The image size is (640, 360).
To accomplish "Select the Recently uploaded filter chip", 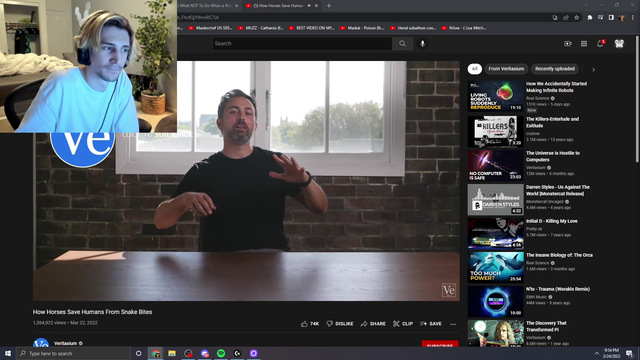I will [x=555, y=69].
